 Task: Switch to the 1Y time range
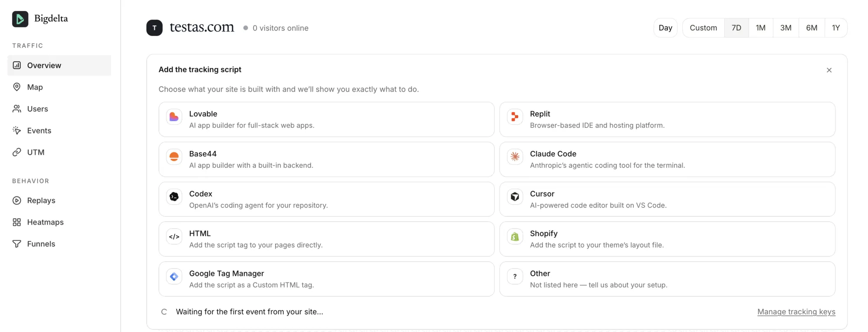coord(836,28)
